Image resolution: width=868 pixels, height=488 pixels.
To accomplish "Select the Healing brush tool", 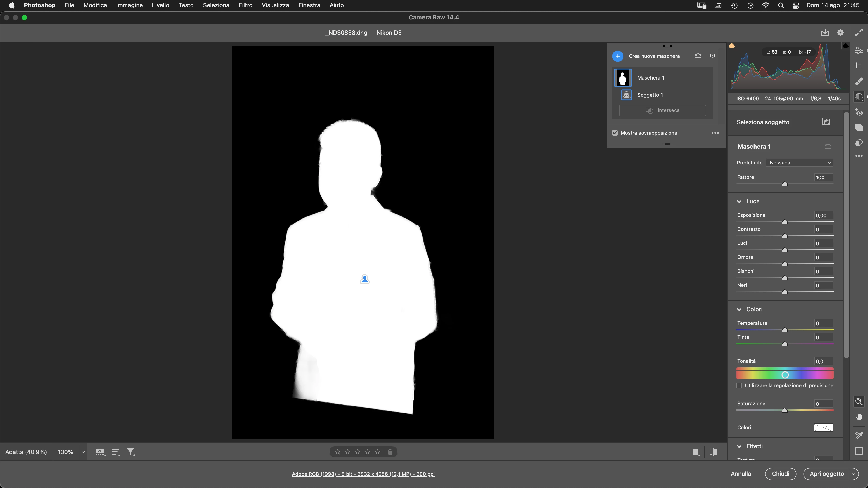I will click(x=859, y=81).
